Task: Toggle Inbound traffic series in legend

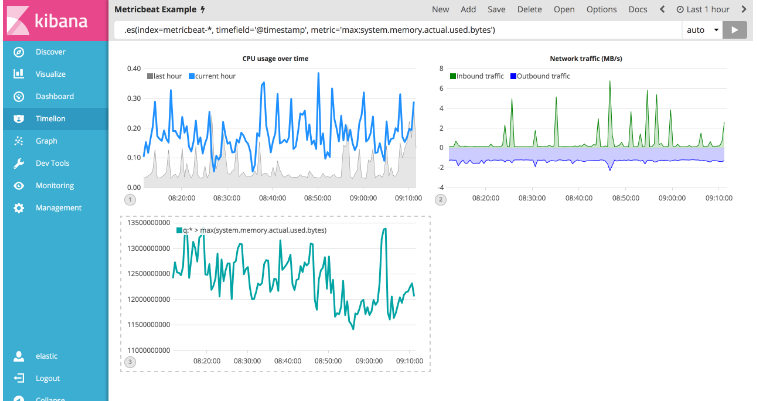Action: point(476,76)
